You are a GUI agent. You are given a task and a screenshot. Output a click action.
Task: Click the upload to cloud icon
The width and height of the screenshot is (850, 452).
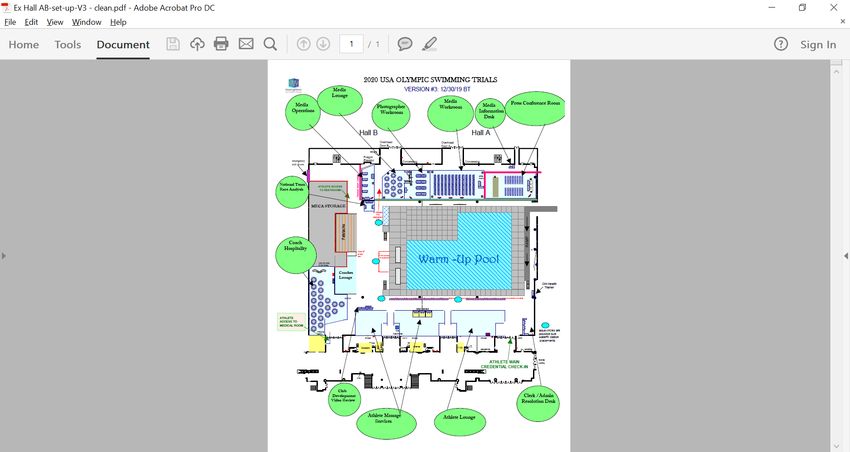point(197,44)
